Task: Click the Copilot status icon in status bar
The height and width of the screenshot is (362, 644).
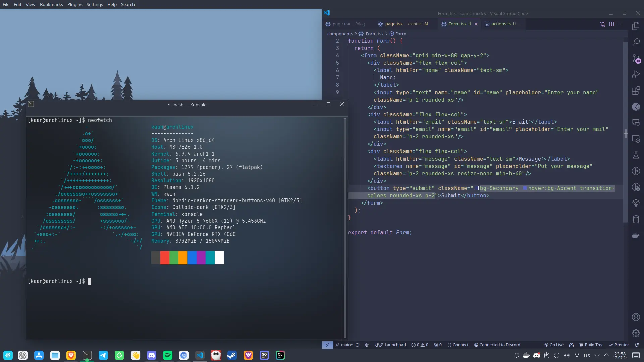Action: pyautogui.click(x=571, y=345)
